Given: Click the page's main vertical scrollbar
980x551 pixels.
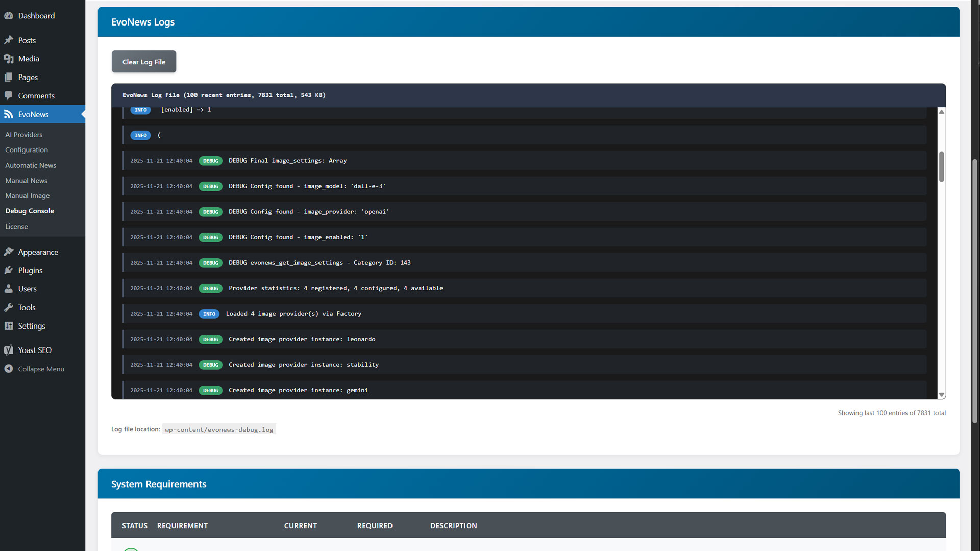Looking at the screenshot, I should click(x=975, y=291).
